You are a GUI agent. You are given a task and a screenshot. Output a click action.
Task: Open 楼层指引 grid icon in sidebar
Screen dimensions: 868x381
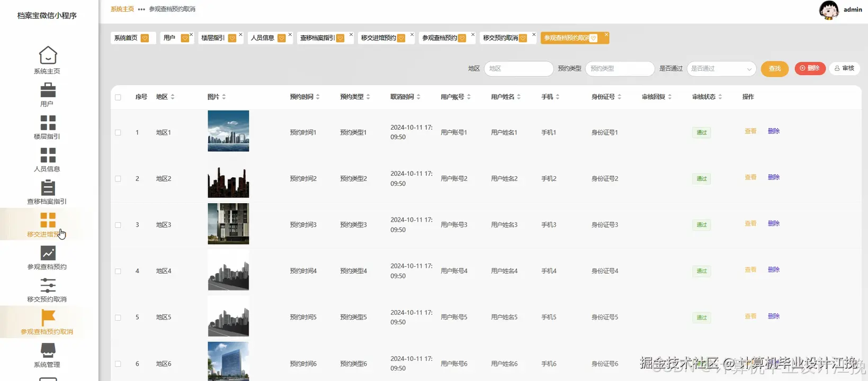[48, 122]
